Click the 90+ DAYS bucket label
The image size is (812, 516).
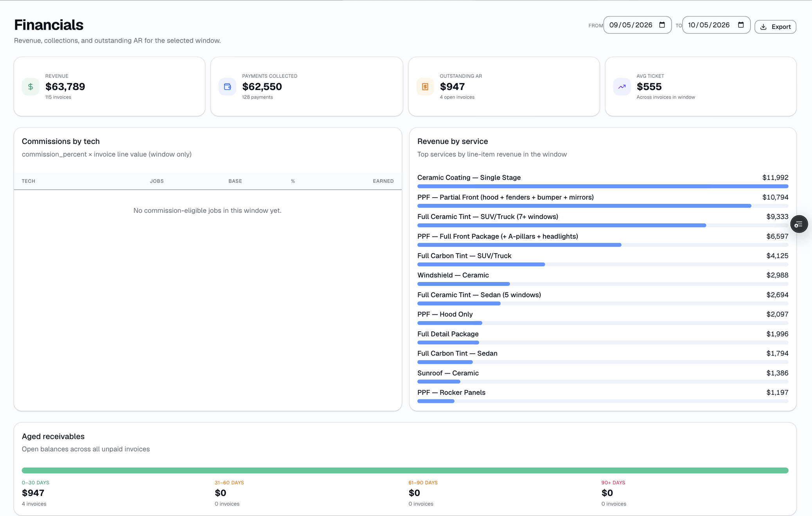[x=613, y=483]
